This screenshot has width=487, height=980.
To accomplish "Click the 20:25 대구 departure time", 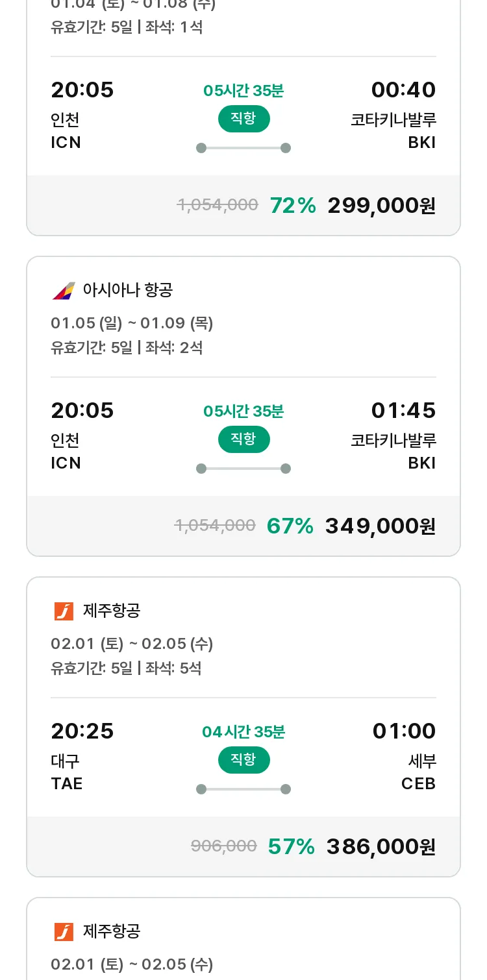I will (82, 731).
